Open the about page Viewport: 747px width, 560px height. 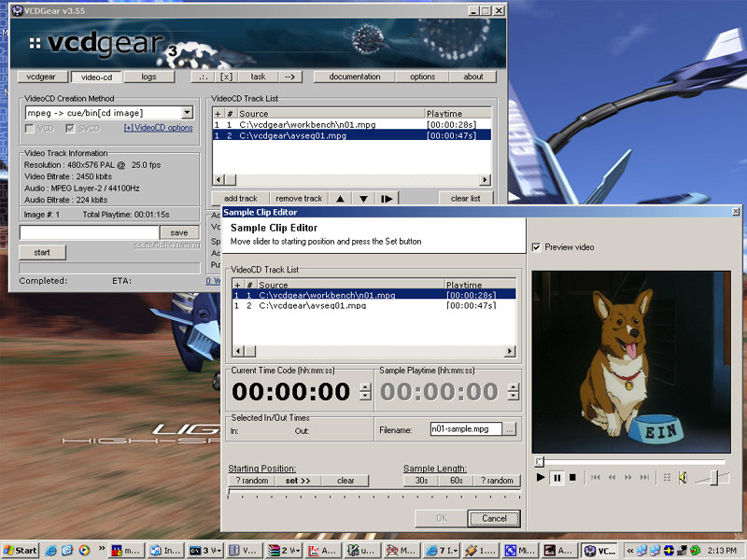coord(473,77)
